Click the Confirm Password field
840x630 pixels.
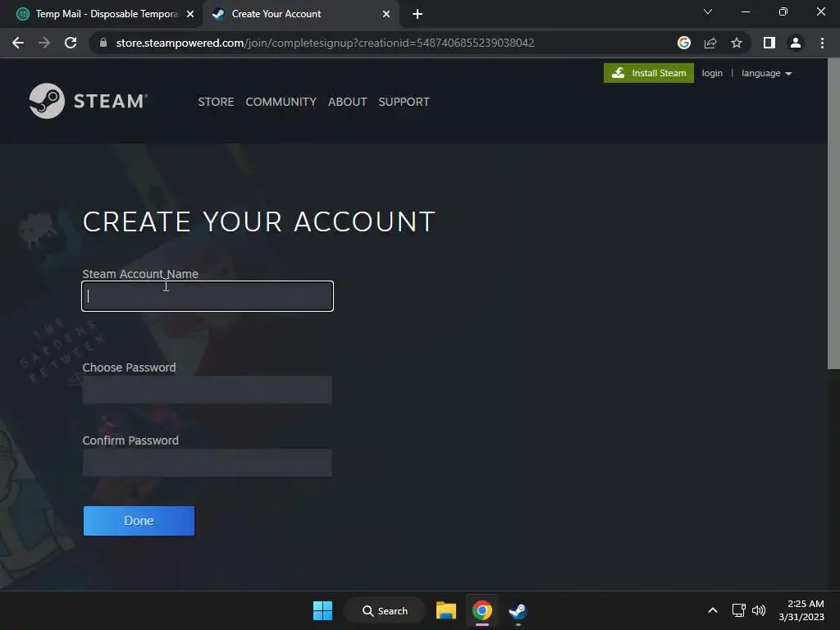[x=208, y=463]
